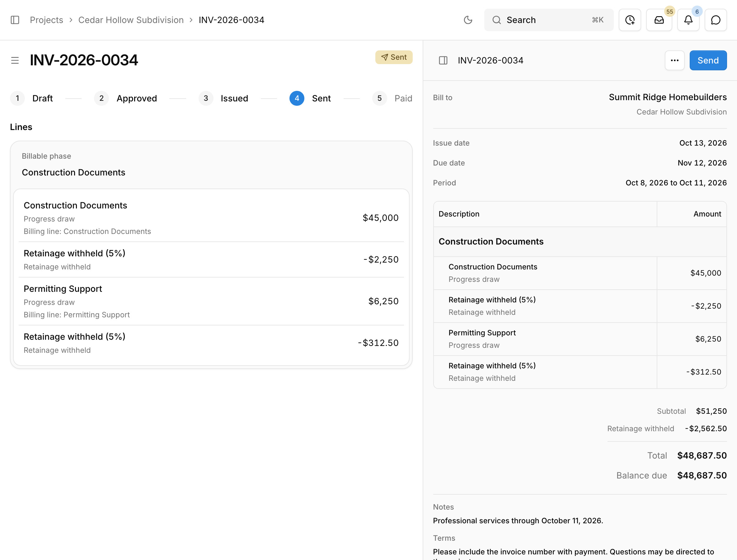Select the Sent step
The height and width of the screenshot is (560, 737).
(310, 98)
